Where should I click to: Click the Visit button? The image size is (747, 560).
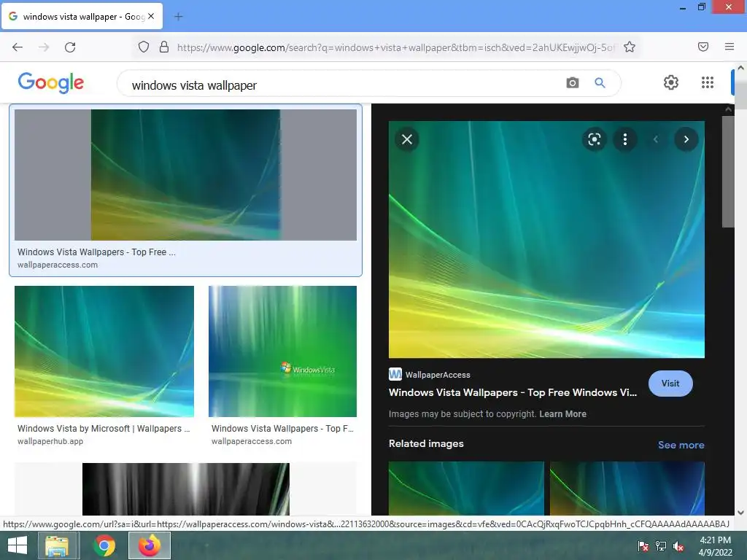(670, 384)
